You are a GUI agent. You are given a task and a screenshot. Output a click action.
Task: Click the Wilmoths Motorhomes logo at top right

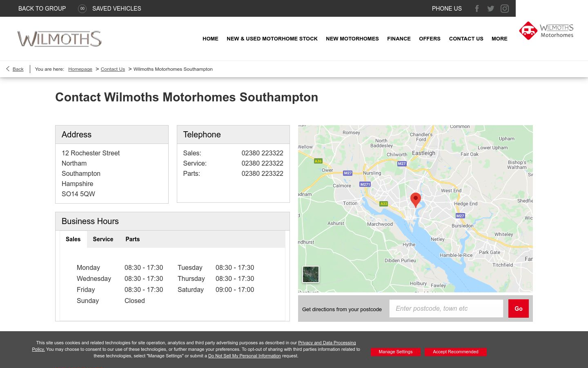546,31
